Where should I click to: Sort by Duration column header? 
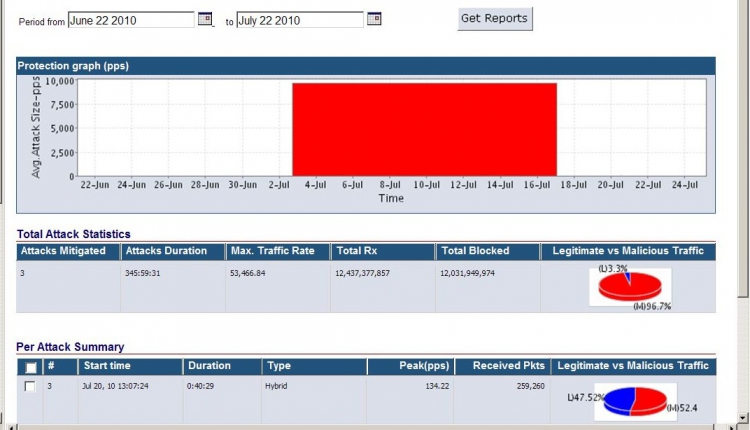[222, 366]
